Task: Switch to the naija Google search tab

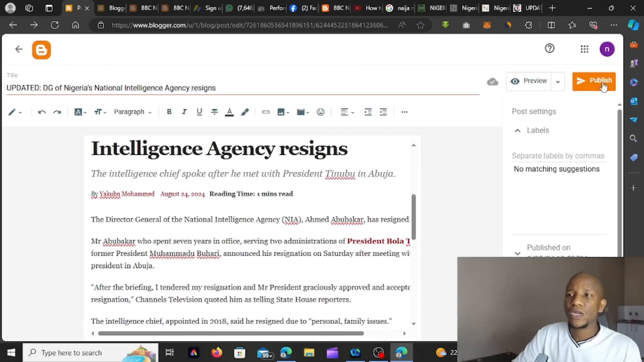Action: (x=399, y=8)
